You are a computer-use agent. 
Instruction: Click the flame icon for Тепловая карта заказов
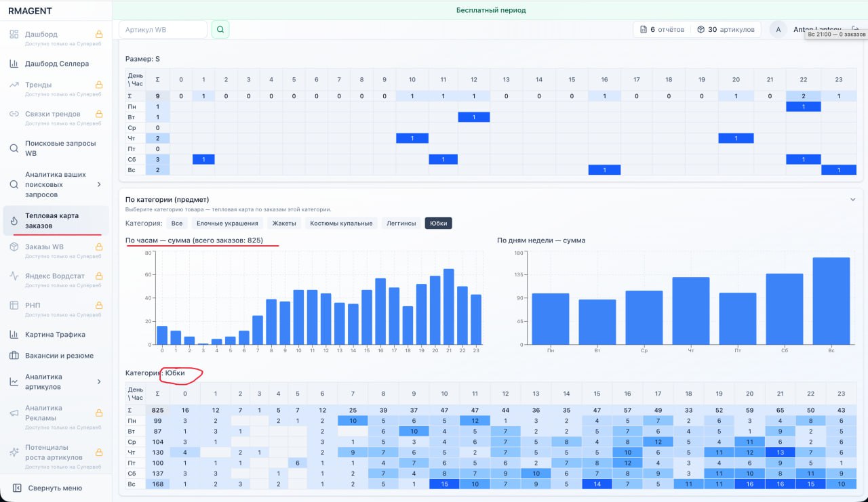click(14, 221)
